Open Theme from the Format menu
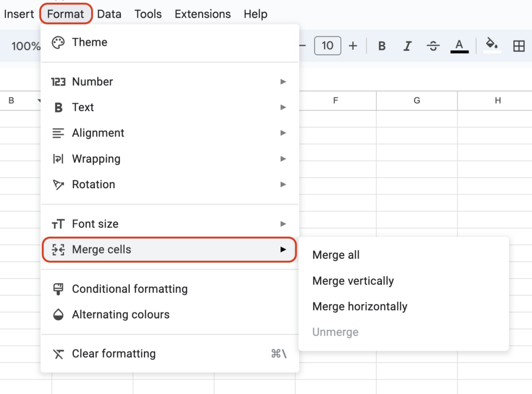The width and height of the screenshot is (532, 394). tap(89, 43)
